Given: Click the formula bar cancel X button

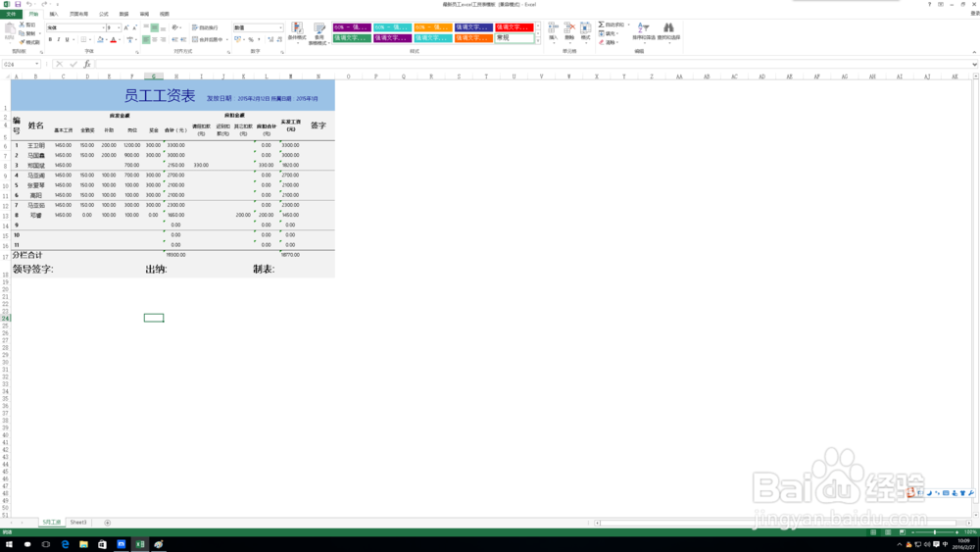Looking at the screenshot, I should pyautogui.click(x=60, y=64).
